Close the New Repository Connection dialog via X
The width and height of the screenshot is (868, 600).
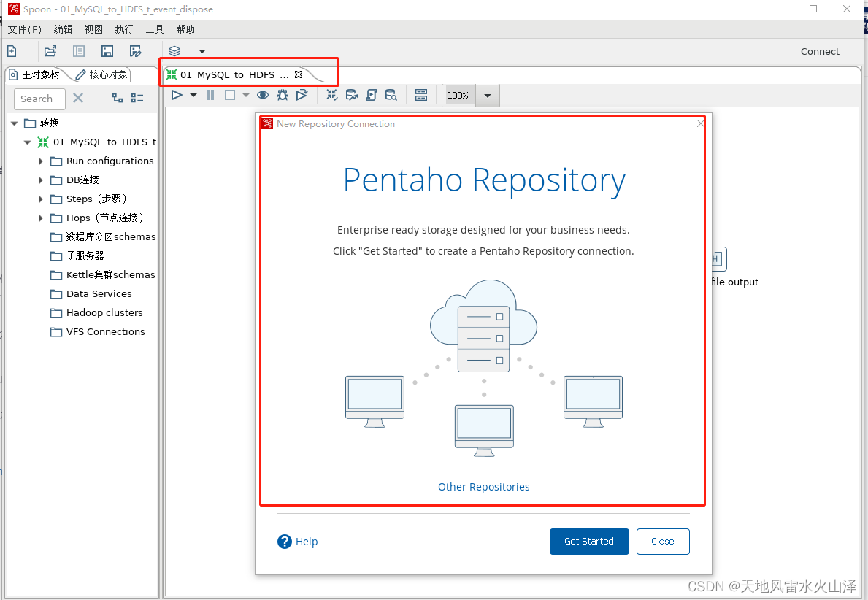click(x=700, y=123)
